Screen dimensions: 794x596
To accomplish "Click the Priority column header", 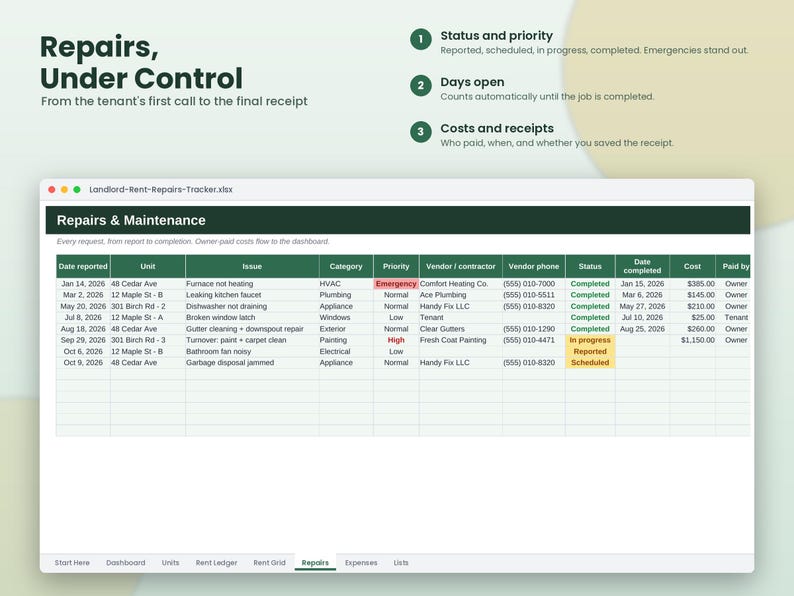I will coord(396,266).
